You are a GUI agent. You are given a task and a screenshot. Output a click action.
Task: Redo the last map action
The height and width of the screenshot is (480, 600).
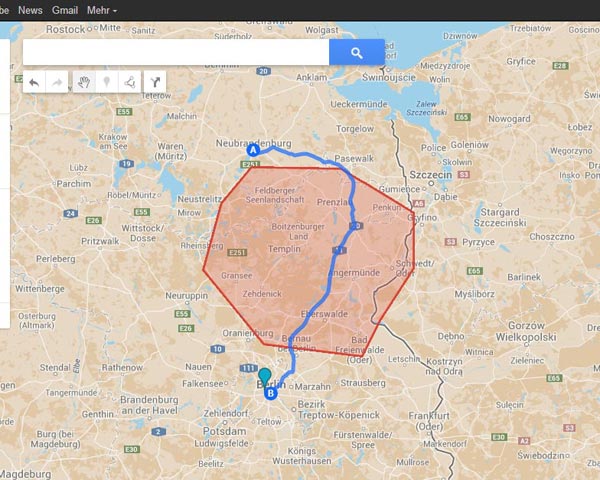[x=57, y=82]
